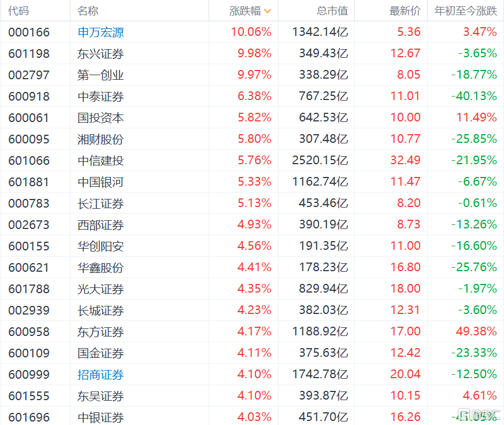Screen dimensions: 504x425
Task: Click the 10.06% change value
Action: point(251,32)
